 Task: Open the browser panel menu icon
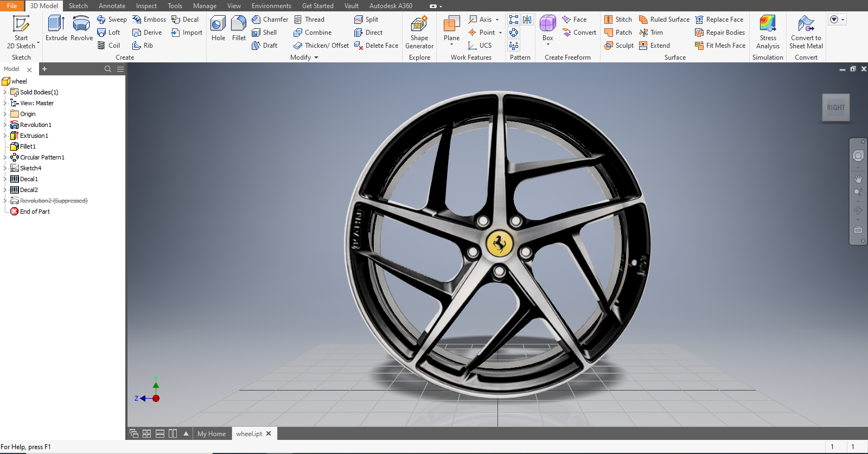click(x=120, y=69)
